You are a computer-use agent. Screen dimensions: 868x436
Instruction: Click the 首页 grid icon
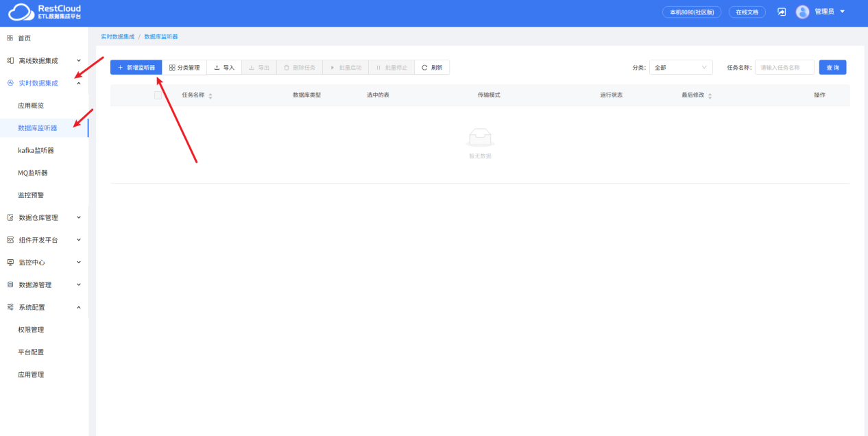pos(10,38)
